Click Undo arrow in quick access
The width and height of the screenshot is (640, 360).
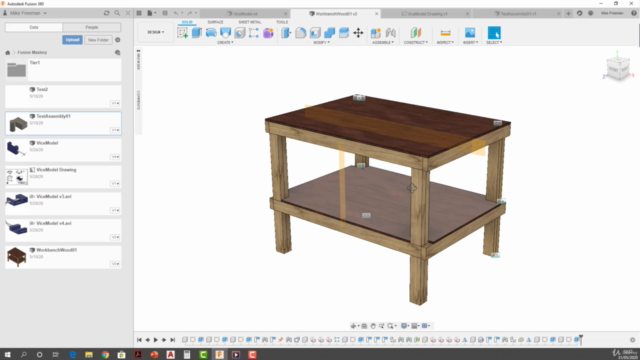tap(176, 13)
